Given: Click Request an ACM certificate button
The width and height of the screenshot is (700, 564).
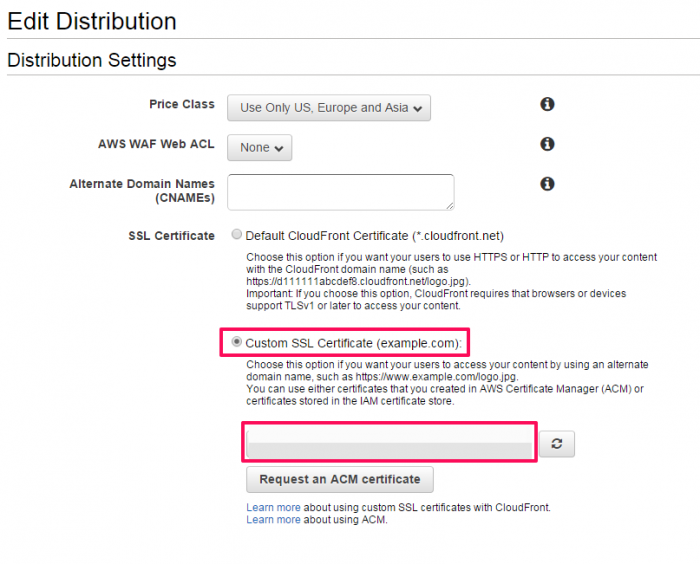Looking at the screenshot, I should point(340,479).
